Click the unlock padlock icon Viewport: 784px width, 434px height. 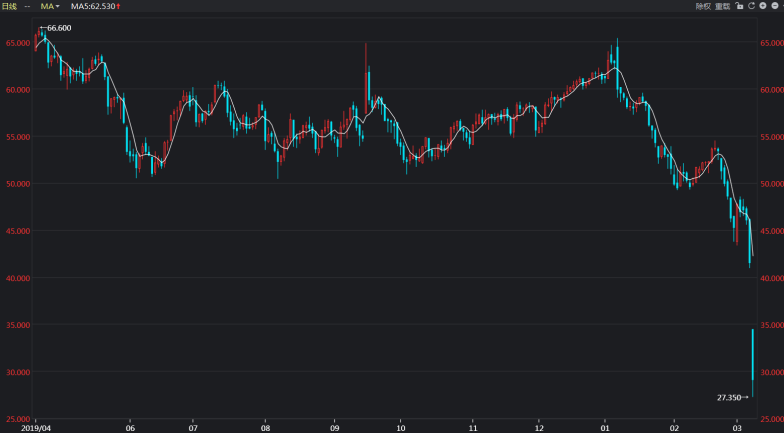pos(739,6)
